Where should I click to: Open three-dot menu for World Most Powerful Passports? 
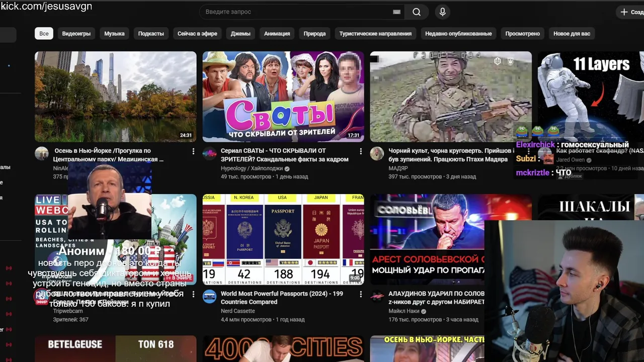[361, 294]
